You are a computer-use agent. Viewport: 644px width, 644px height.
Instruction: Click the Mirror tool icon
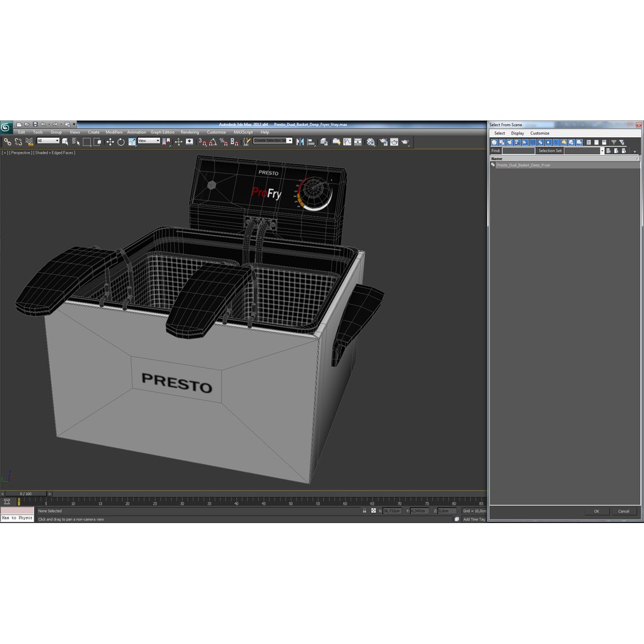[300, 142]
